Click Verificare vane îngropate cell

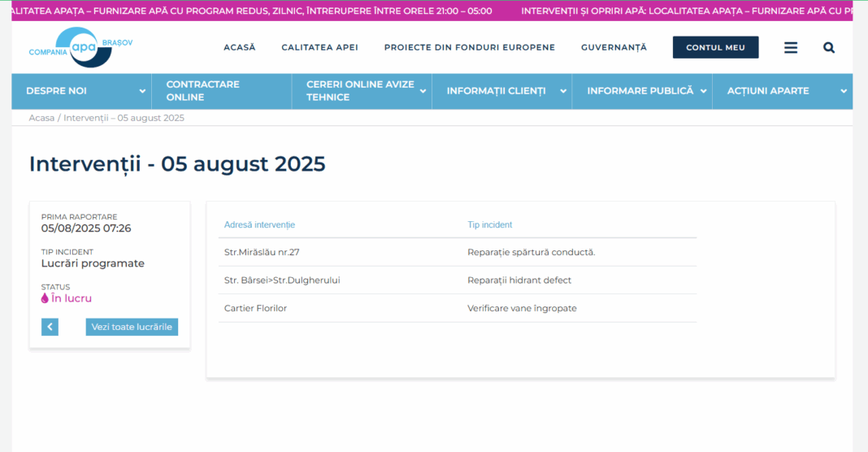(x=522, y=309)
